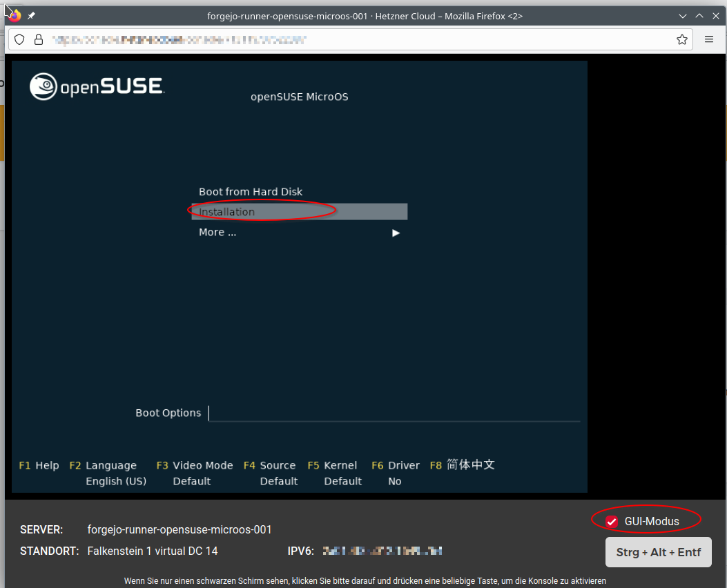727x588 pixels.
Task: Click the F8 简体中文 language option
Action: click(x=463, y=464)
